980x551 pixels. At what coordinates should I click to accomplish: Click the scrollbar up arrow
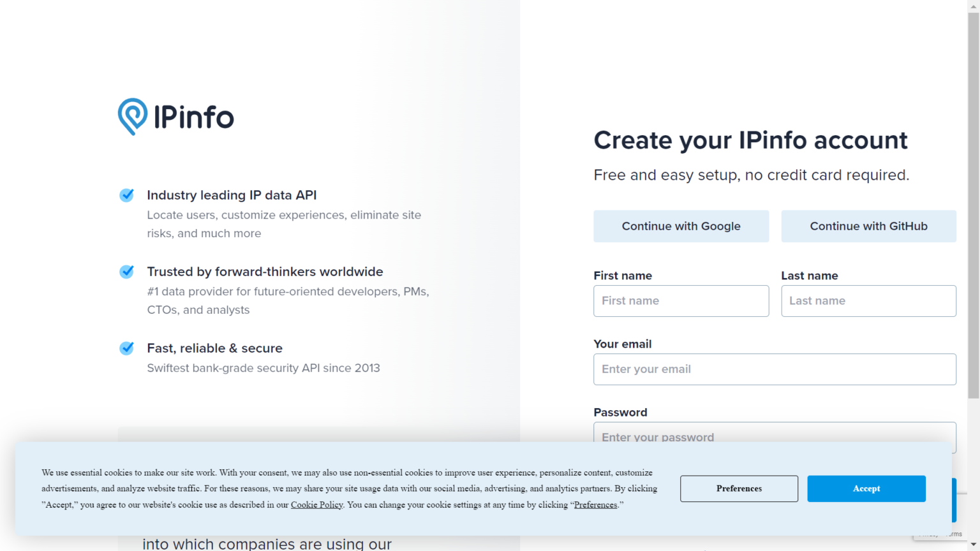pyautogui.click(x=974, y=6)
